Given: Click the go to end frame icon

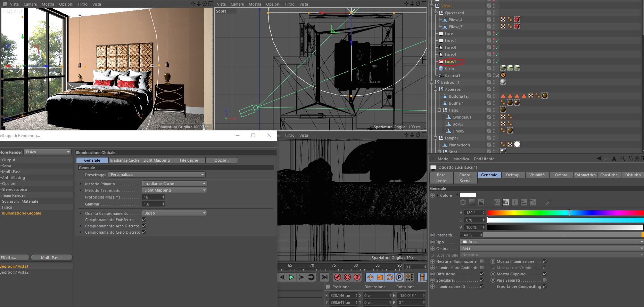Looking at the screenshot, I should pos(324,277).
